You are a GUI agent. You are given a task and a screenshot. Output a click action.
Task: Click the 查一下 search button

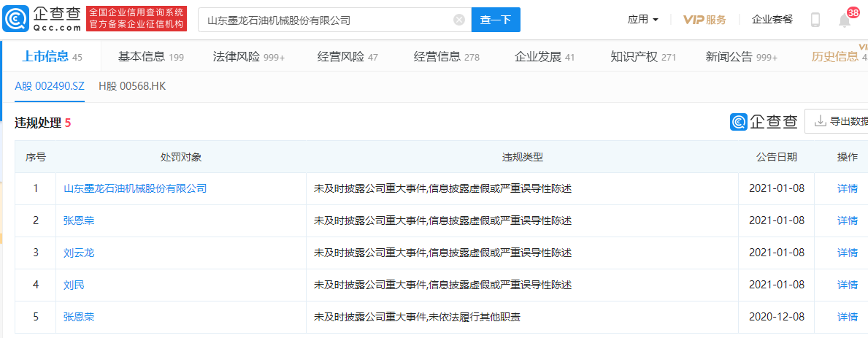tap(496, 20)
